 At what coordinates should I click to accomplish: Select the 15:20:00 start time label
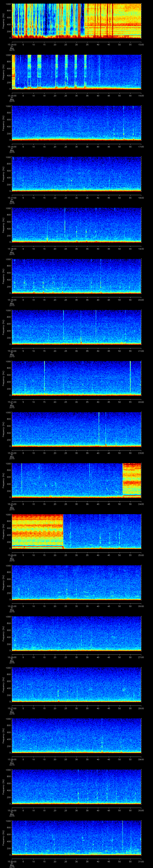12,351
